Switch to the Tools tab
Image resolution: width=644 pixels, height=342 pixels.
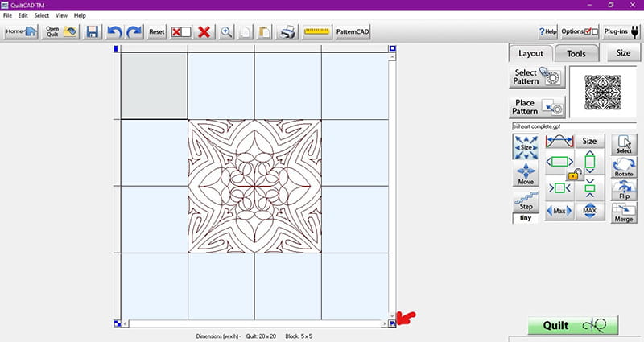point(576,53)
